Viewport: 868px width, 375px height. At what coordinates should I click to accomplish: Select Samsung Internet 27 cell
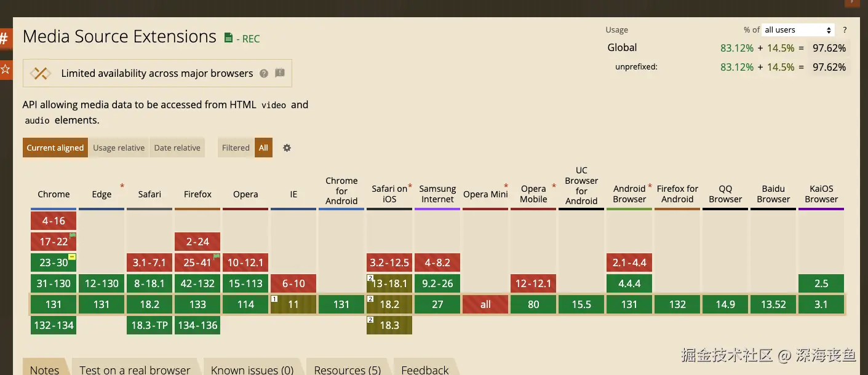click(437, 304)
